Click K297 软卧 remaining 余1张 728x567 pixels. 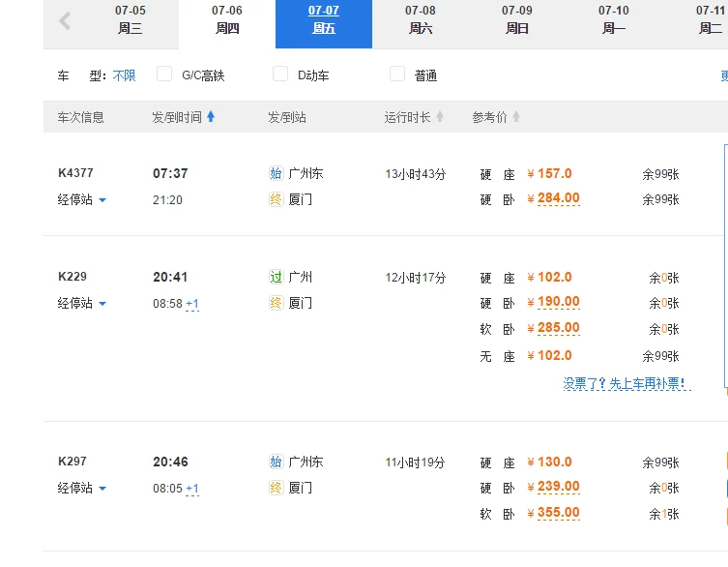[x=664, y=514]
